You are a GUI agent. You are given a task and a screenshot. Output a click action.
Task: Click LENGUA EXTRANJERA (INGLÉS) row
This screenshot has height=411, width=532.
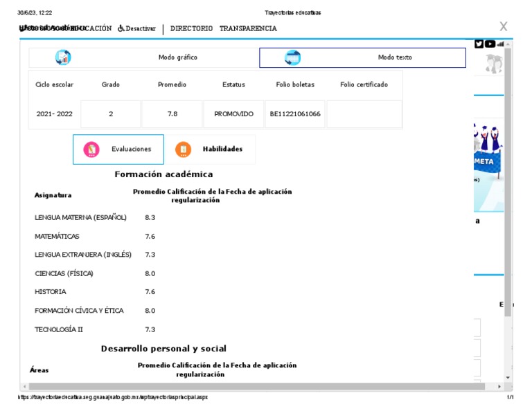point(83,255)
